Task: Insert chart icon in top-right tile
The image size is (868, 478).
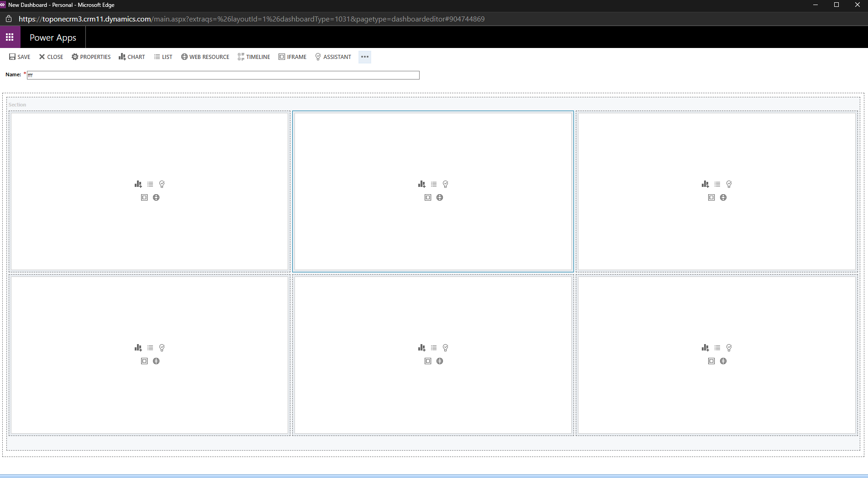Action: point(705,184)
